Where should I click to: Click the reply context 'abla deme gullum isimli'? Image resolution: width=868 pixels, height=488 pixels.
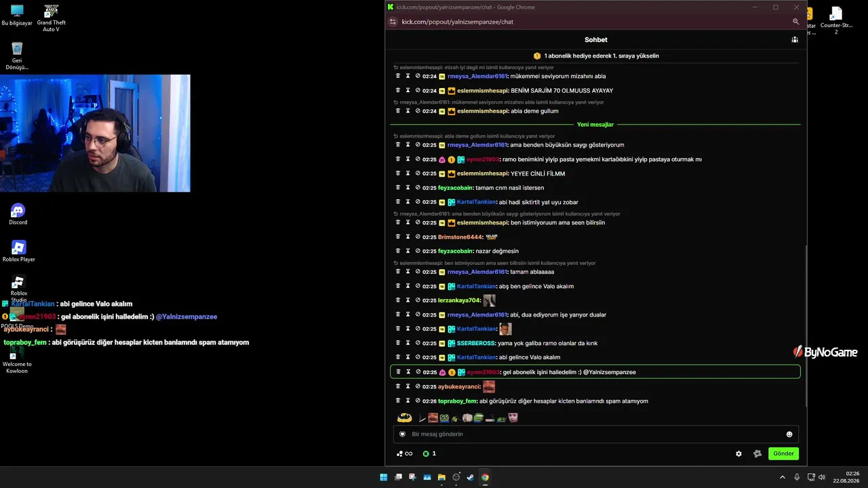pyautogui.click(x=475, y=136)
